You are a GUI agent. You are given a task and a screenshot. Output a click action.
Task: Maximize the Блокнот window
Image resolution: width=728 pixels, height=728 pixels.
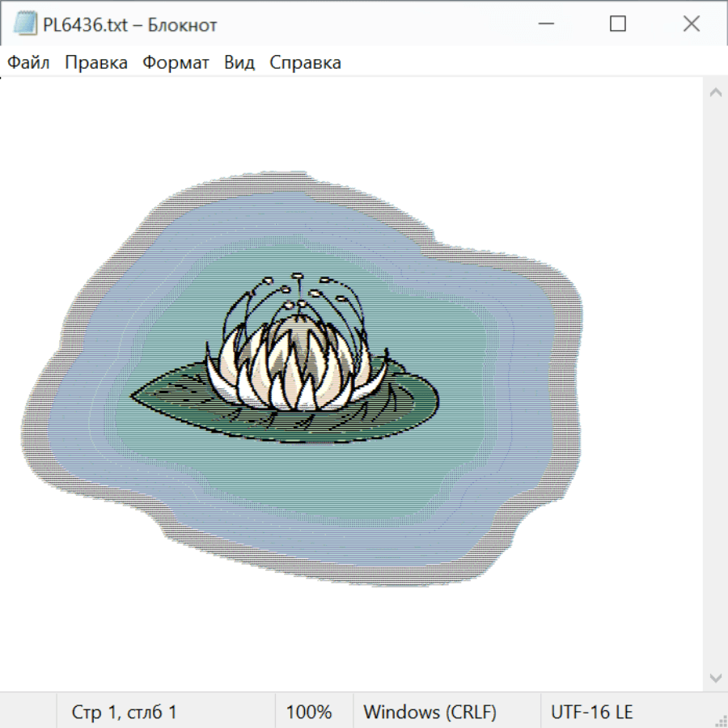pyautogui.click(x=618, y=24)
